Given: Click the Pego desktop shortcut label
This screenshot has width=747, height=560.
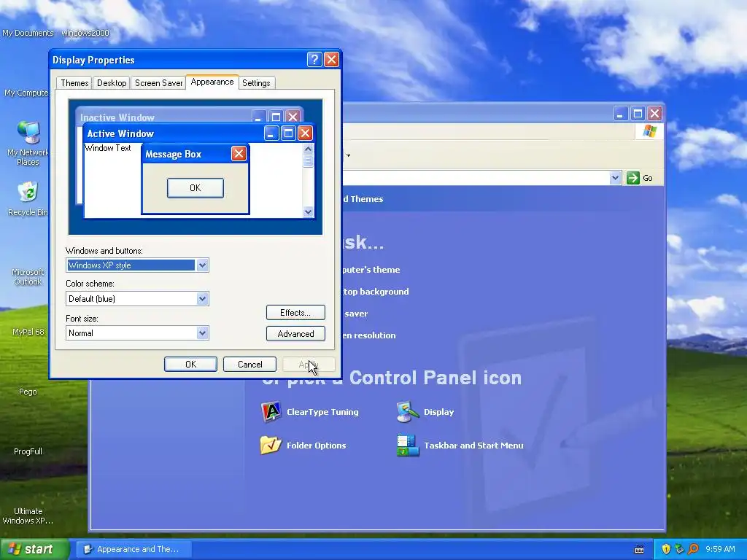Looking at the screenshot, I should tap(28, 392).
